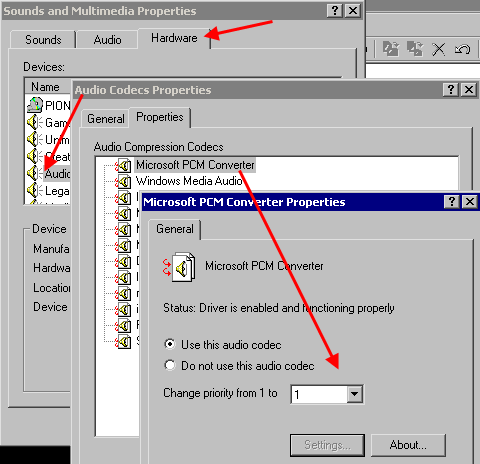Select the PIONEER CD-ROM device icon
480x464 pixels.
click(x=35, y=105)
